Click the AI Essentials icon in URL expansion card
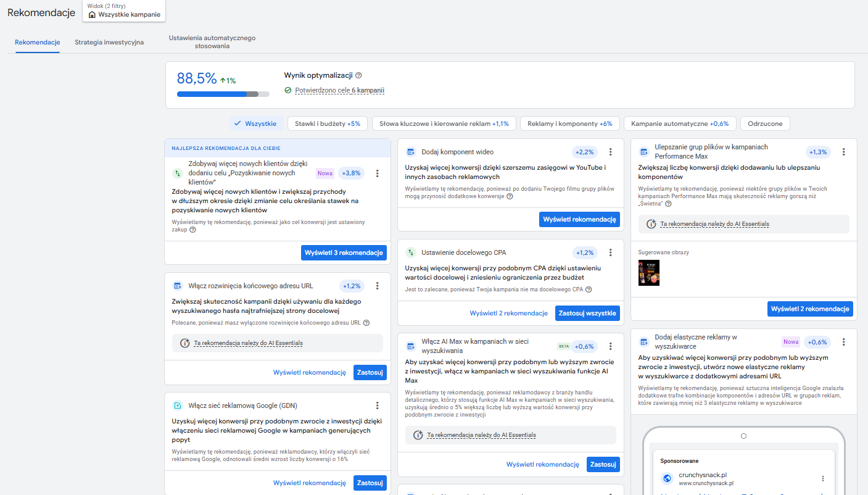This screenshot has width=868, height=495. tap(184, 343)
